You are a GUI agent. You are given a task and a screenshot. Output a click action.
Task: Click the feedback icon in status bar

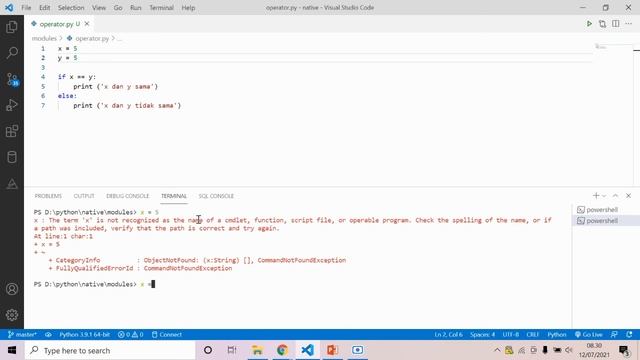coord(614,335)
